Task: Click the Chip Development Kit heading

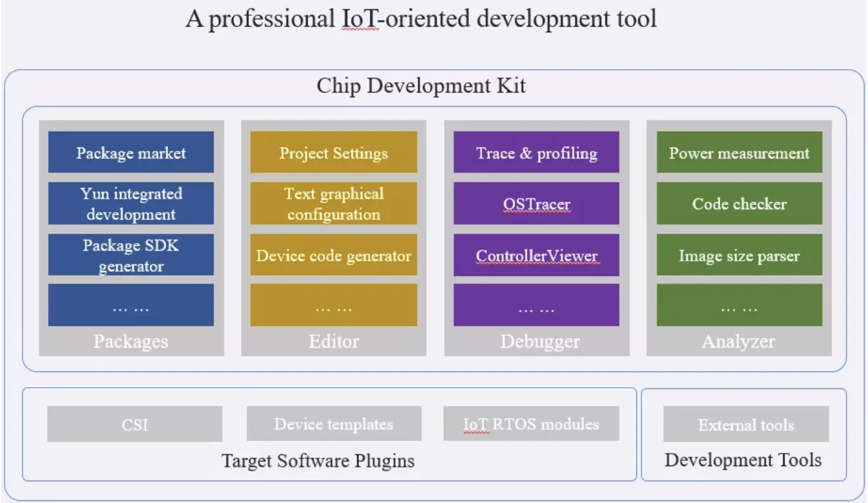Action: tap(421, 85)
